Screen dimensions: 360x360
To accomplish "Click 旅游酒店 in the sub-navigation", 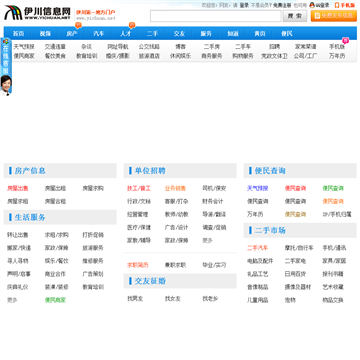I will 149,56.
